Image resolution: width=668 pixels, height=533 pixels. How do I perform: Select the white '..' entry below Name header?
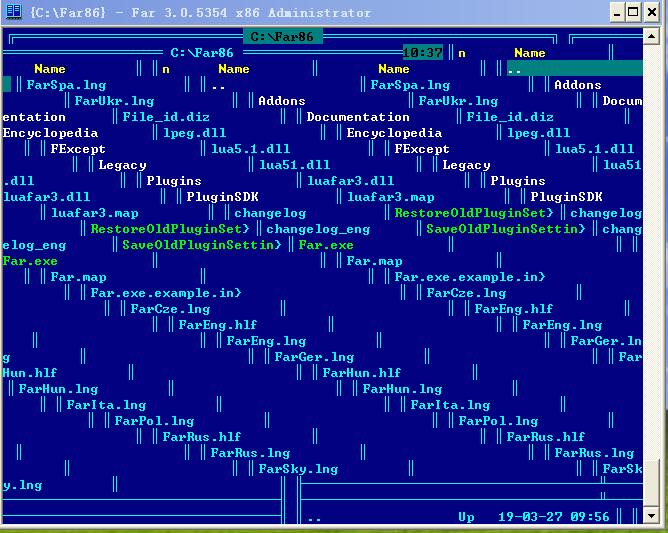[x=218, y=86]
